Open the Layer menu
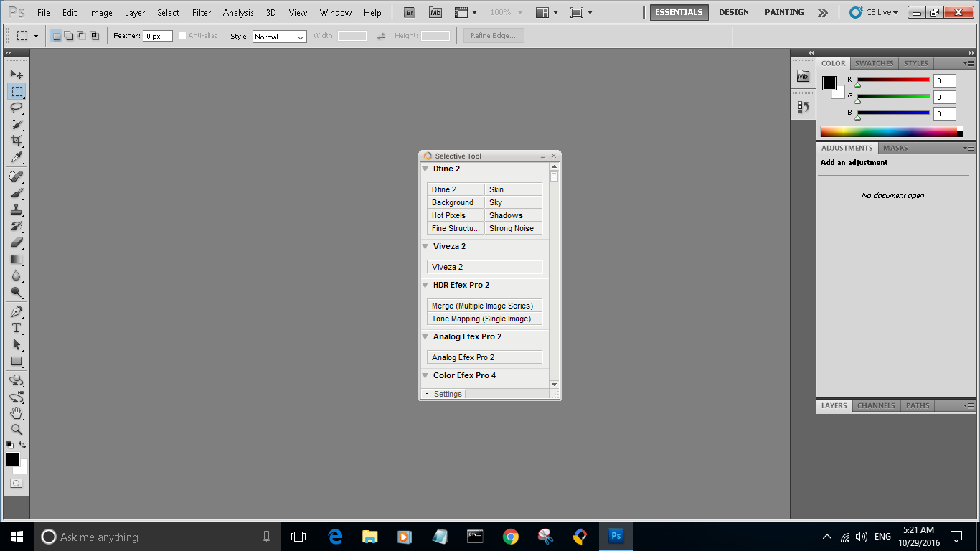980x551 pixels. pyautogui.click(x=135, y=12)
